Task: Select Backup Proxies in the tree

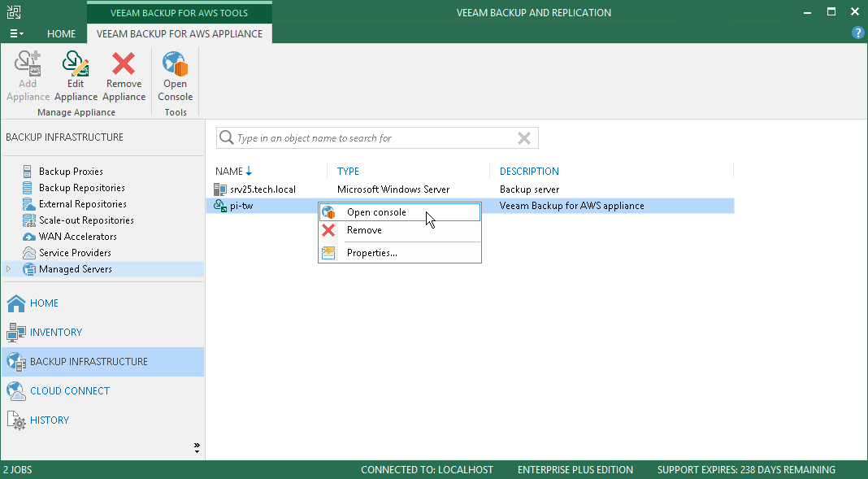Action: [71, 172]
